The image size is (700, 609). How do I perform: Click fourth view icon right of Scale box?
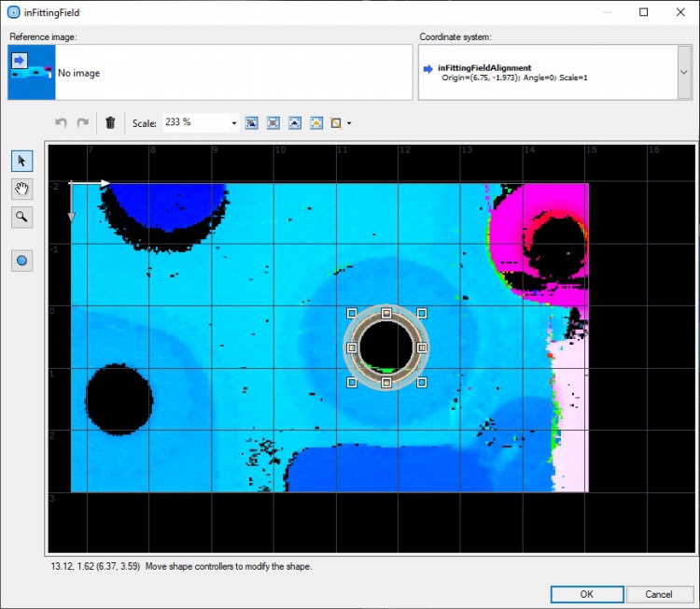click(316, 122)
